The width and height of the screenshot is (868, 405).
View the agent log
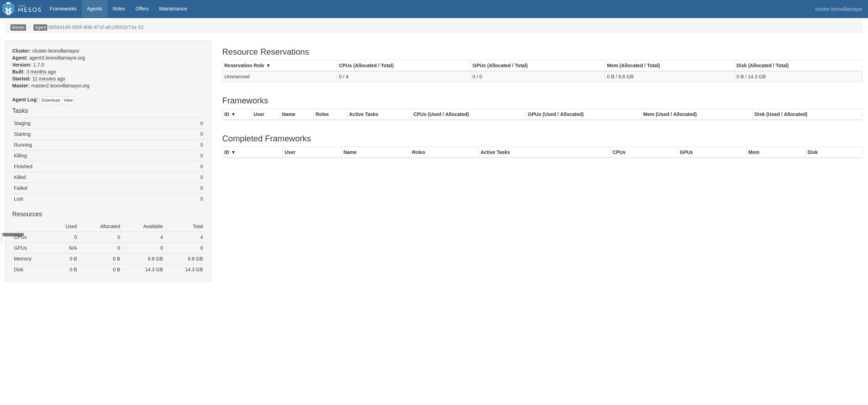(68, 100)
